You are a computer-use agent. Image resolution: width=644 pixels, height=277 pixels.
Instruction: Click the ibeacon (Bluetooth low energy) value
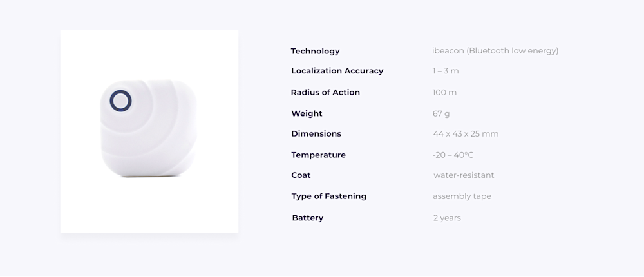click(x=495, y=51)
